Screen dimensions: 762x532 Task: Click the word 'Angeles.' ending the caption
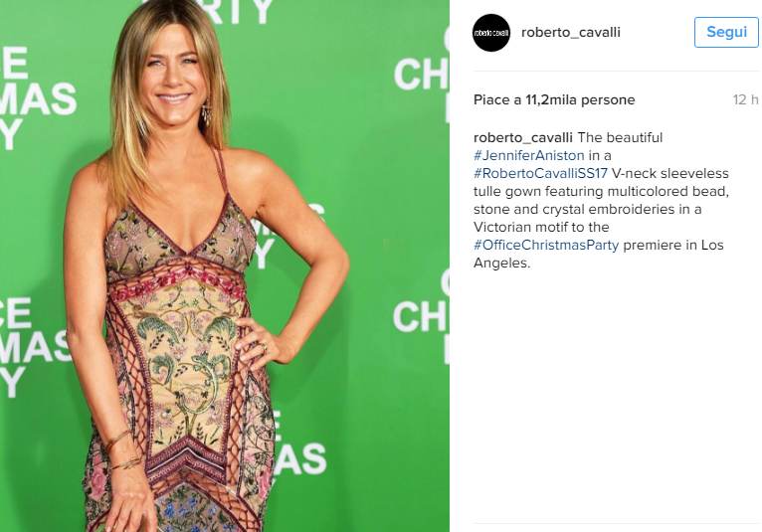502,263
